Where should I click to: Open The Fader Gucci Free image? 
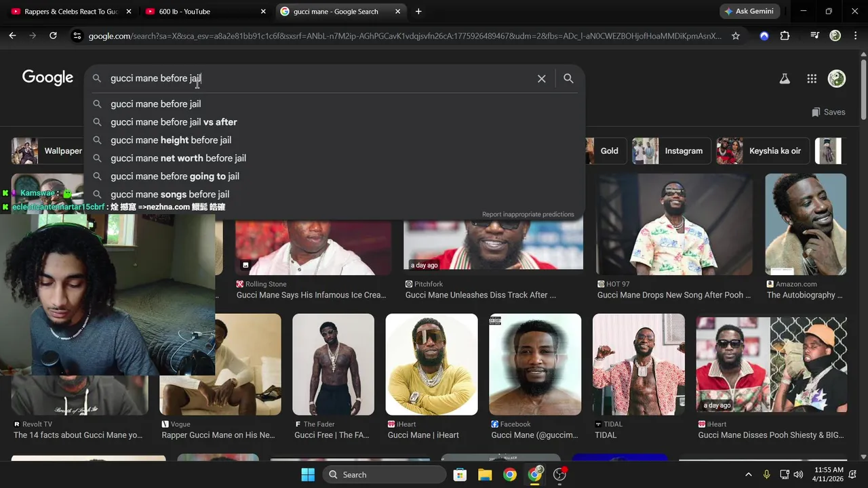(x=333, y=365)
